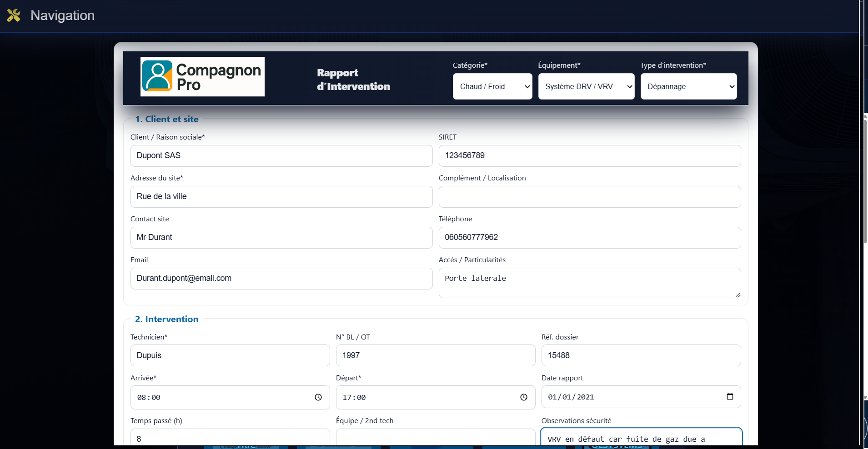Screen dimensions: 868x449
Task: Click the 'Rapport d'Intervention' title
Action: pos(353,80)
